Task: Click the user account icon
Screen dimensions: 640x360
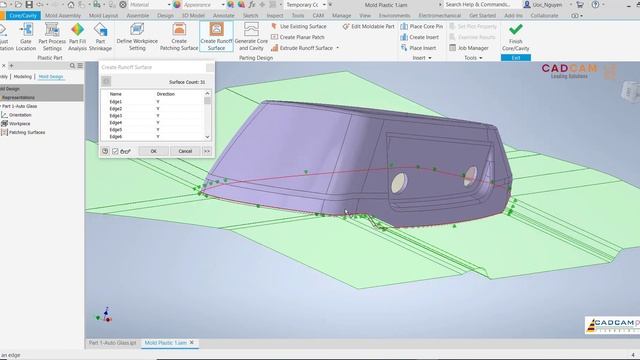Action: point(527,4)
